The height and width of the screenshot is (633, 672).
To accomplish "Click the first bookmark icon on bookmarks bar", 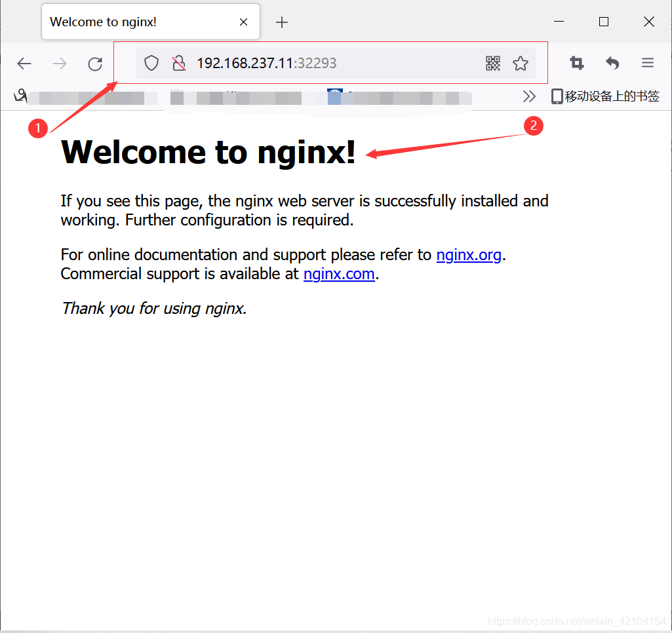I will 20,96.
